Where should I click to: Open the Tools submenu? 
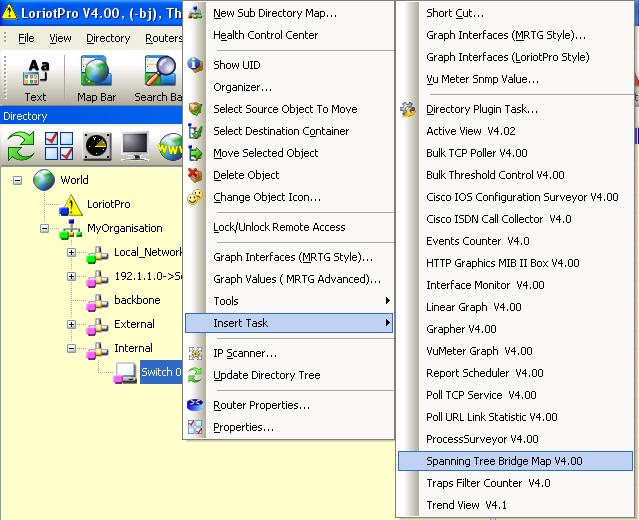pyautogui.click(x=289, y=301)
